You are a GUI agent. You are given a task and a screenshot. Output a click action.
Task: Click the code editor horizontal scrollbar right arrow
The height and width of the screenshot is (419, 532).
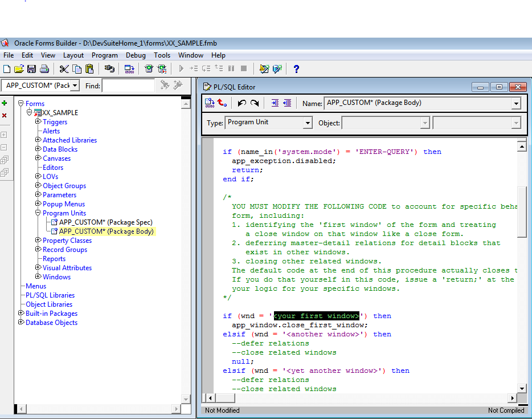[512, 398]
